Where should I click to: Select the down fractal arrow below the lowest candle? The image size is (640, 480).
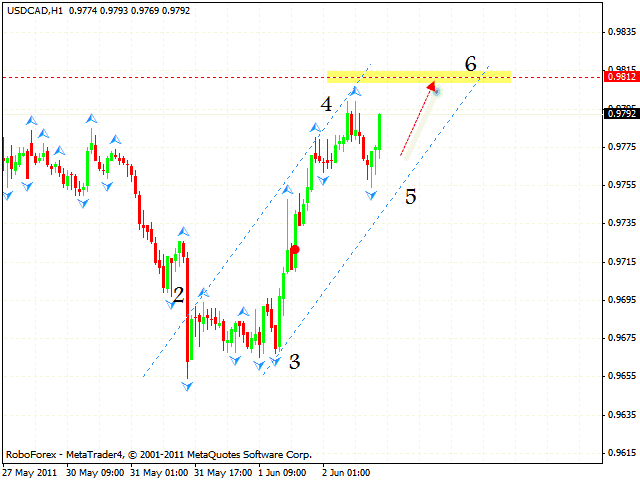click(187, 385)
